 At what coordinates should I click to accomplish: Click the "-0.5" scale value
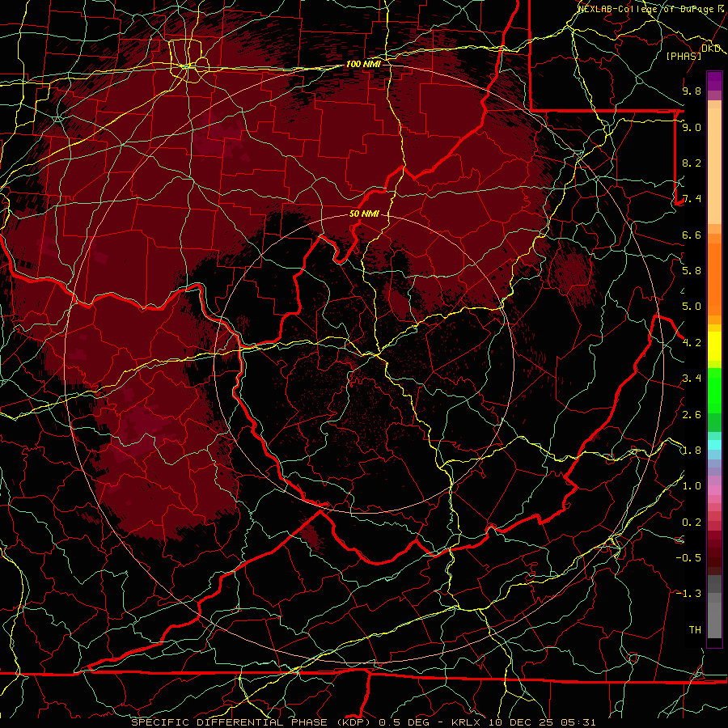pos(688,558)
